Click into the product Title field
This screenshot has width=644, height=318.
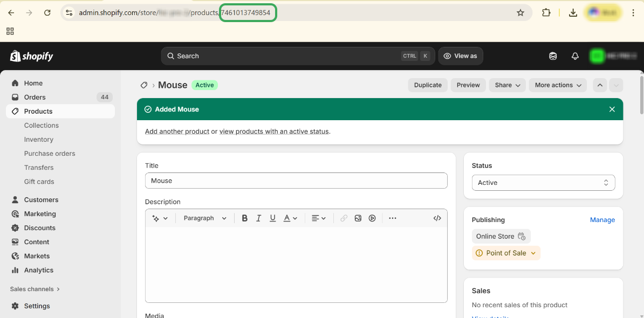pyautogui.click(x=296, y=181)
